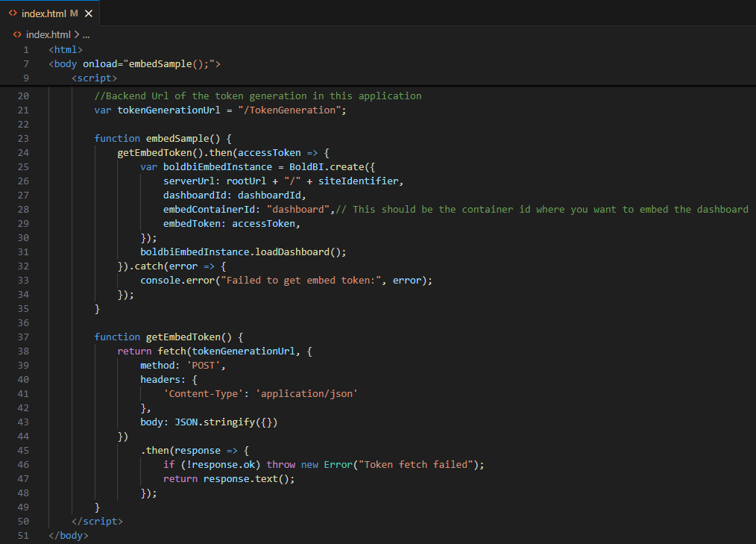Click line number 23 in the gutter

[23, 138]
